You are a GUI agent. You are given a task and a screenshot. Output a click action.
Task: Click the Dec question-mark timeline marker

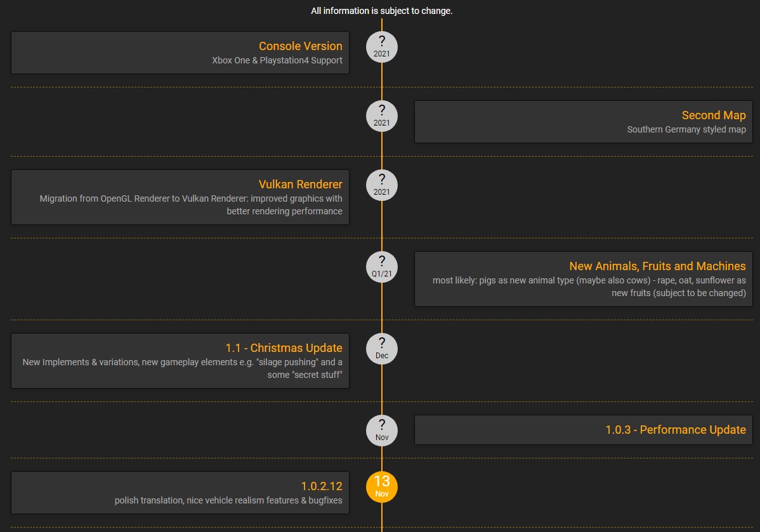click(x=381, y=349)
